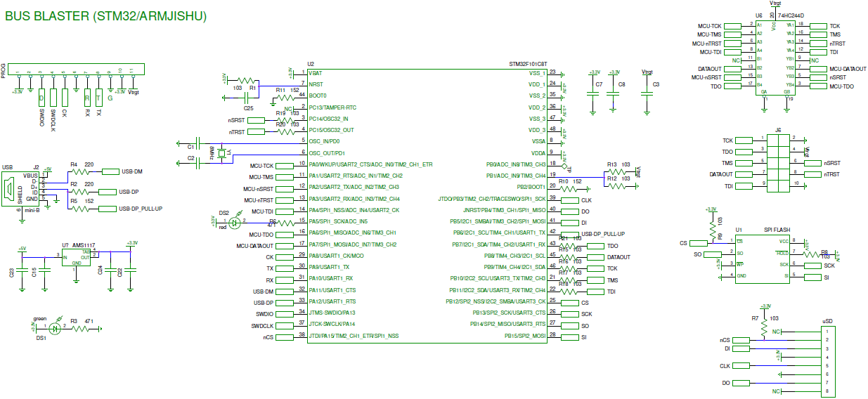Click the OSC_IN/PD0 pin label

pyautogui.click(x=325, y=141)
